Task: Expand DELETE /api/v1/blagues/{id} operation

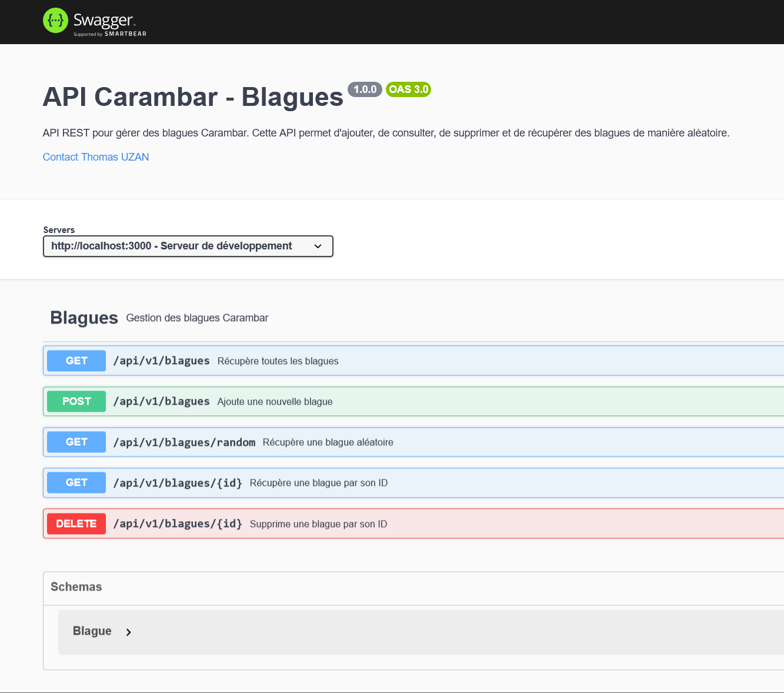Action: (413, 524)
